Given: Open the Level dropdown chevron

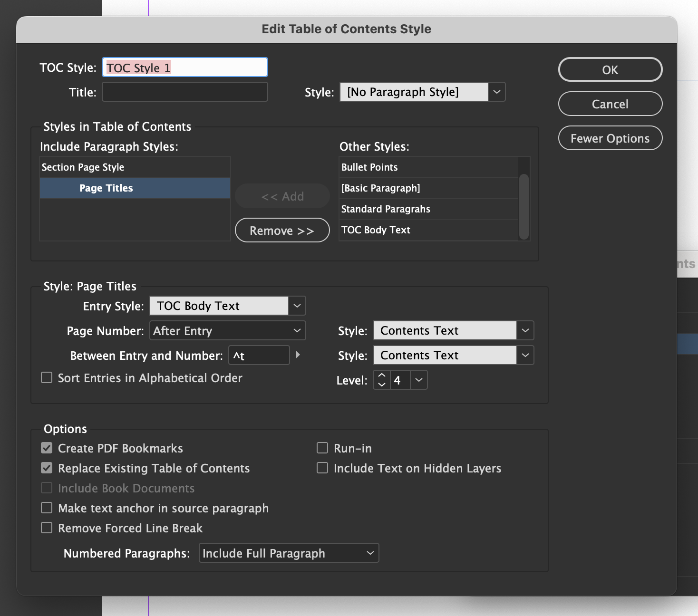Looking at the screenshot, I should tap(418, 380).
